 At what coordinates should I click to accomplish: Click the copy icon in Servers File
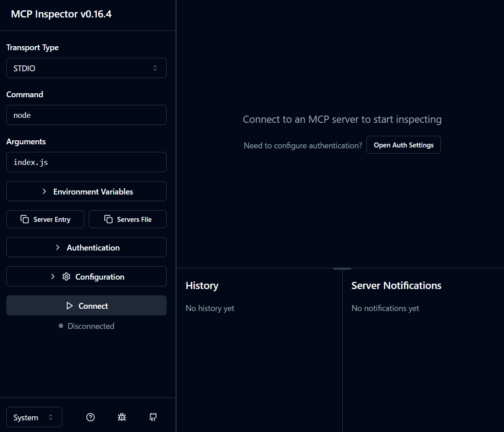108,219
